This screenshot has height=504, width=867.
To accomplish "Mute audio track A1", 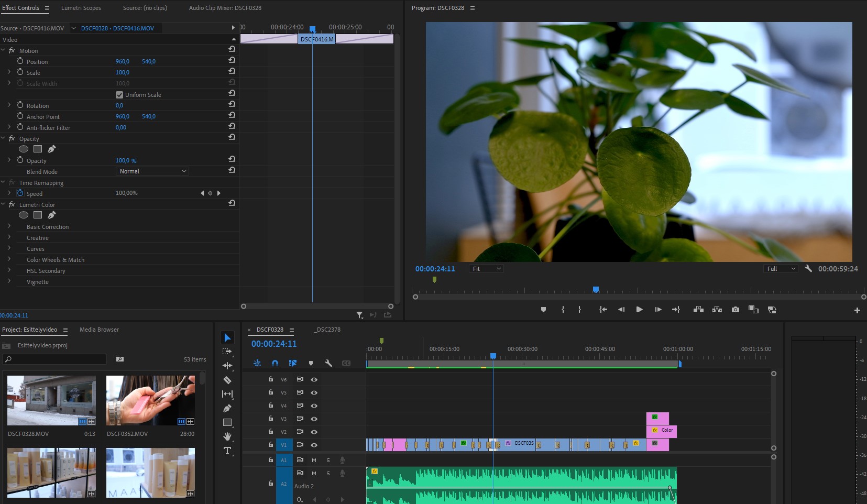I will tap(314, 460).
